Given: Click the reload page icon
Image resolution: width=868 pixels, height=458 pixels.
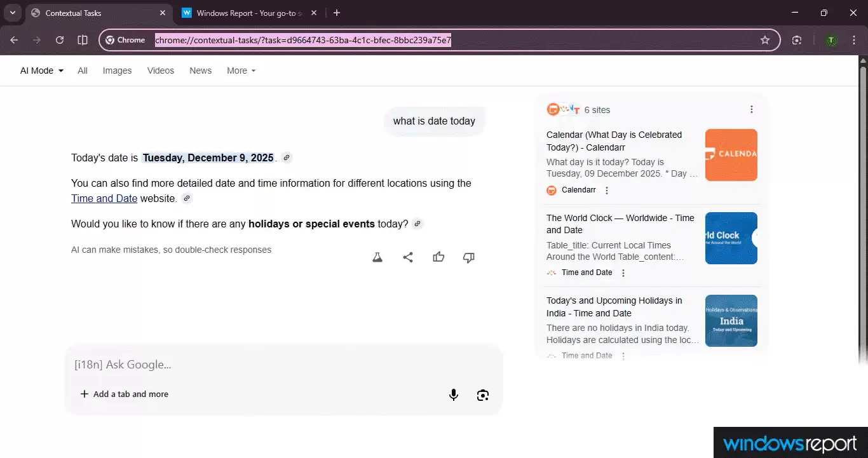Looking at the screenshot, I should point(60,40).
